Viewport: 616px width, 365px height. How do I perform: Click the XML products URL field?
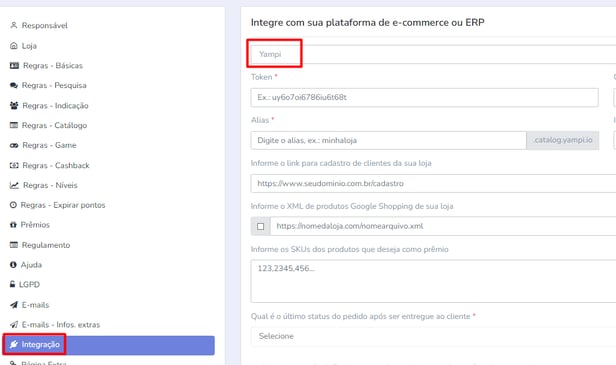443,226
